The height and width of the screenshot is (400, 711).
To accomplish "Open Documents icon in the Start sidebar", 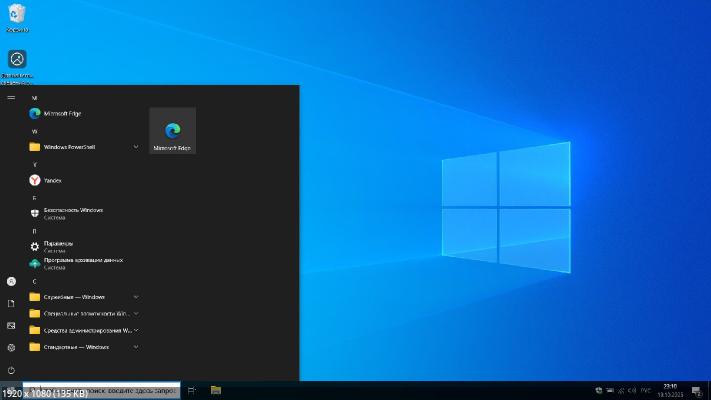I will pos(11,303).
